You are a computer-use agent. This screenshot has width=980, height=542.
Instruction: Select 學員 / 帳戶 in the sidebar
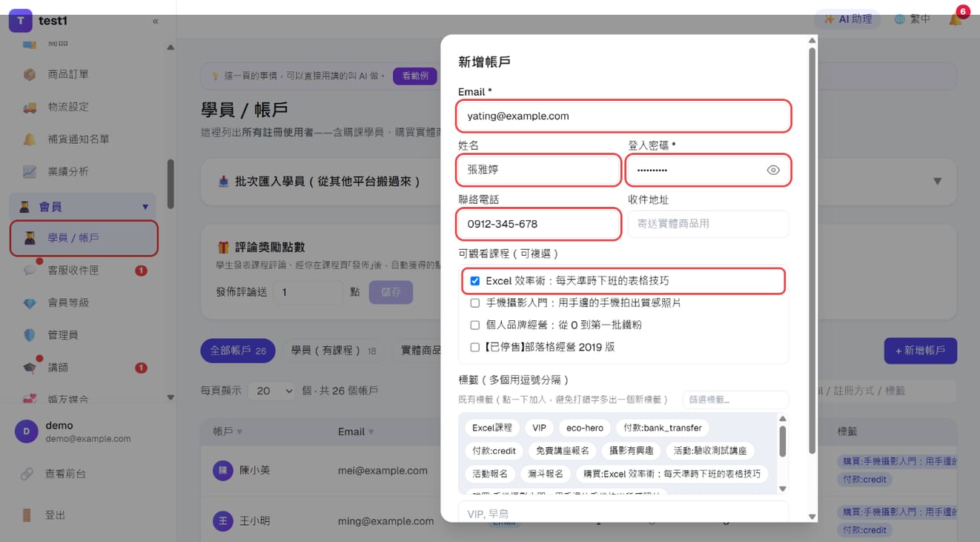[84, 238]
